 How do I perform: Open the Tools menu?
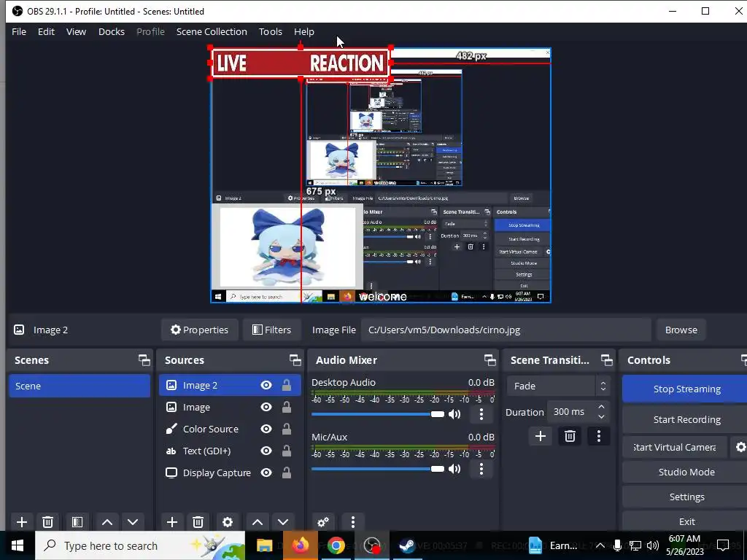(271, 31)
